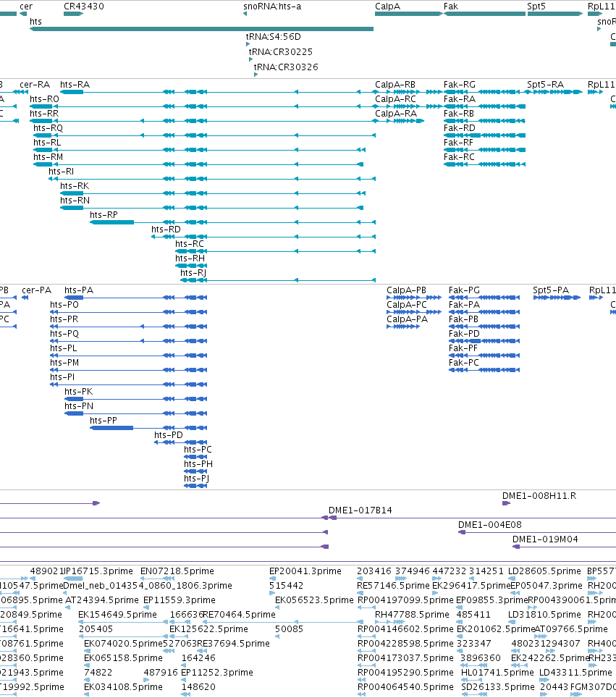Click the snoRNA:hts-a feature label
The width and height of the screenshot is (616, 698).
[x=272, y=7]
